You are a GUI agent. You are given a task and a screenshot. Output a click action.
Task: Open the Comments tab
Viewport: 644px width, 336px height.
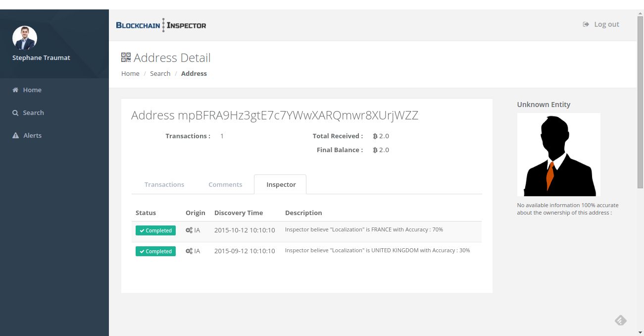pyautogui.click(x=225, y=184)
